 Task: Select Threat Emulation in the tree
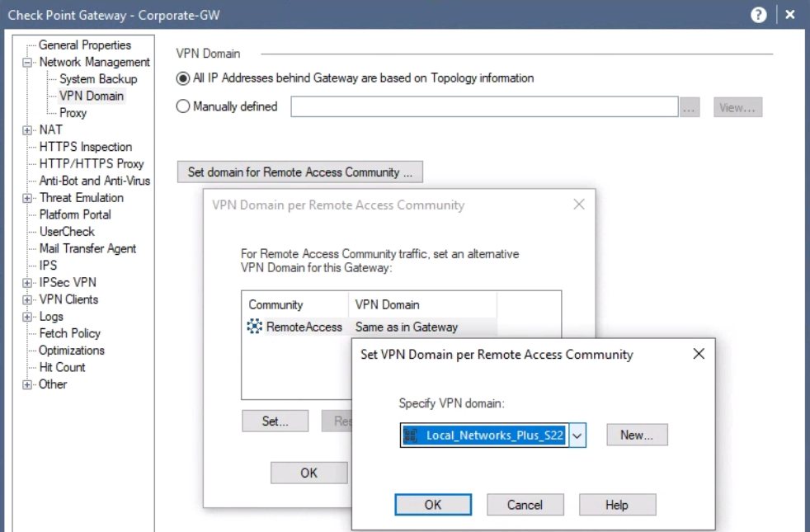[x=81, y=198]
